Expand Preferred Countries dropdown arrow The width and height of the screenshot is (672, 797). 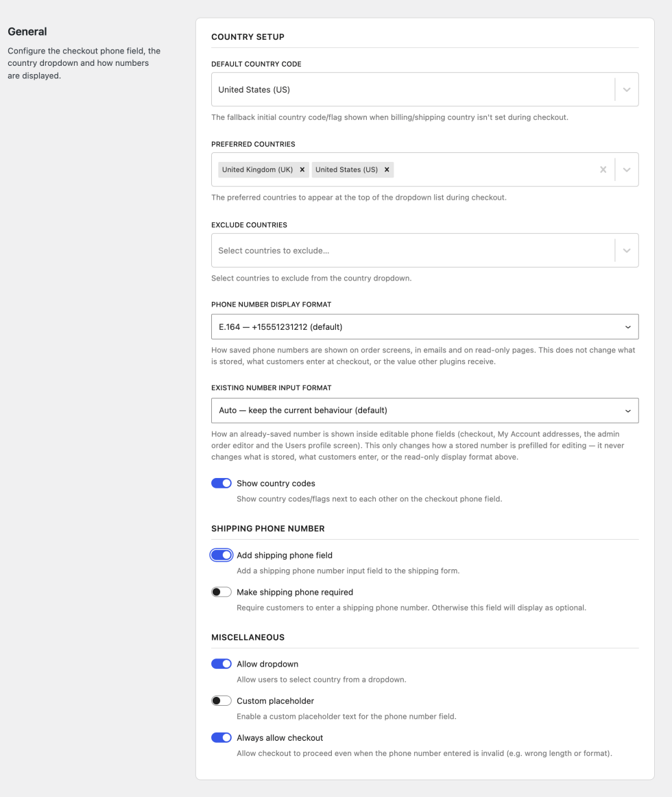(x=627, y=170)
